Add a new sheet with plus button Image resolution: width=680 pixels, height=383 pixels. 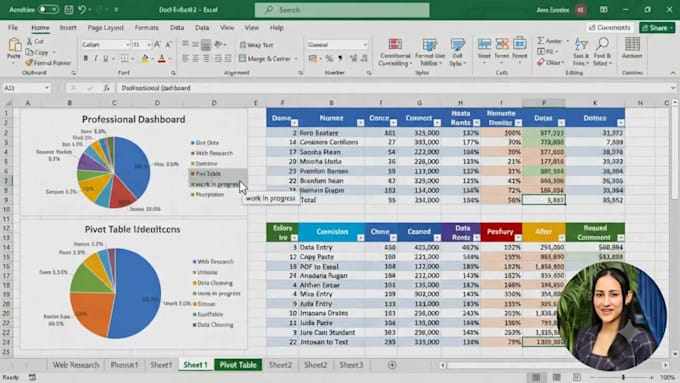pyautogui.click(x=392, y=365)
